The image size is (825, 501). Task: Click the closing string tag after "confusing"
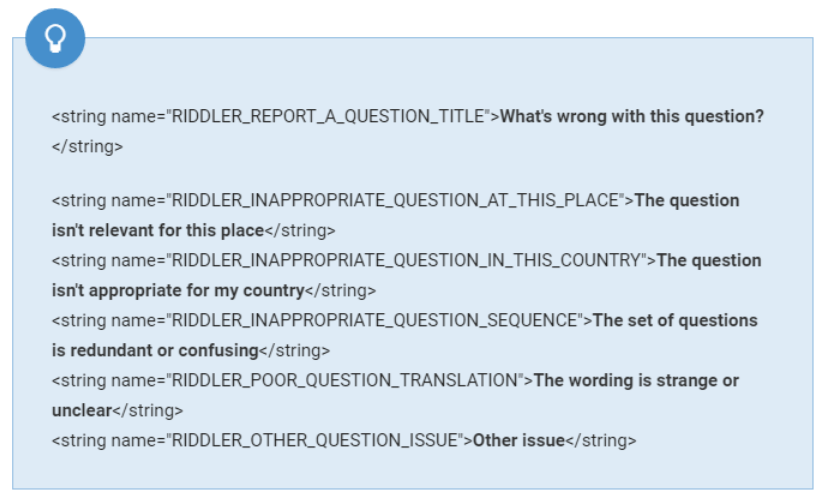294,350
